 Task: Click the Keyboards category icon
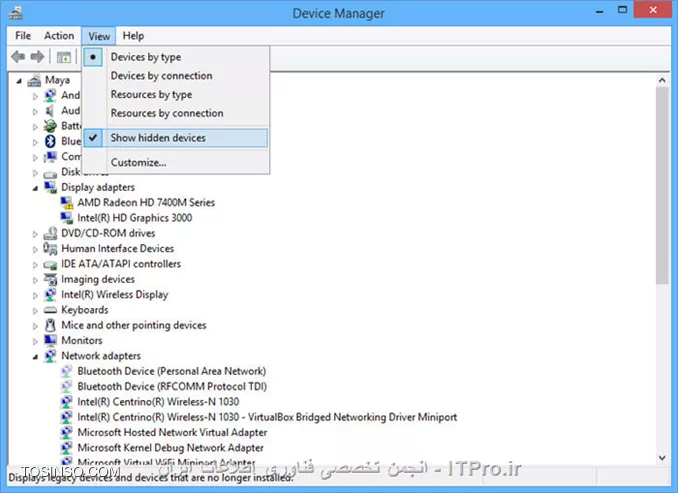pyautogui.click(x=50, y=310)
